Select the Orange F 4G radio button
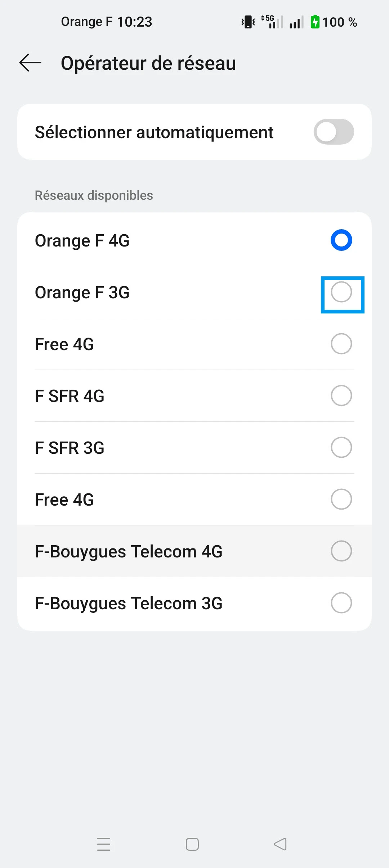The height and width of the screenshot is (868, 389). tap(341, 240)
